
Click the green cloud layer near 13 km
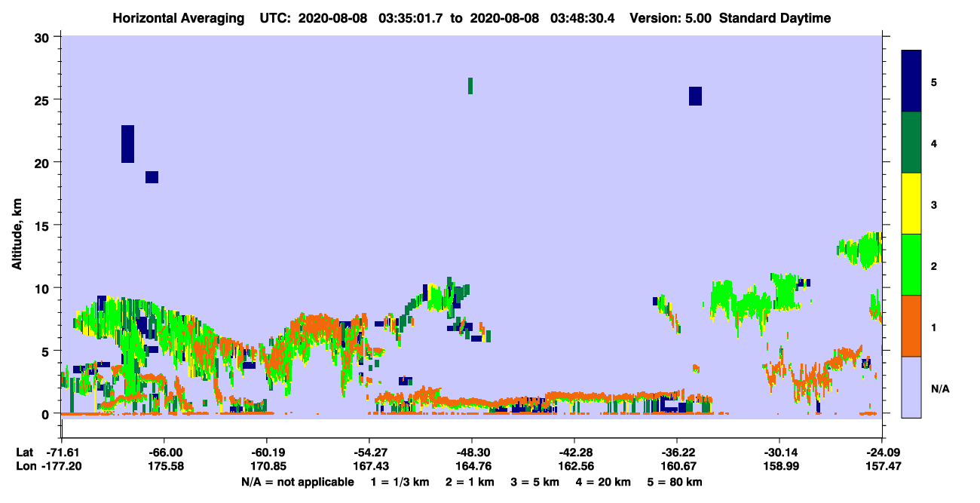click(x=860, y=250)
